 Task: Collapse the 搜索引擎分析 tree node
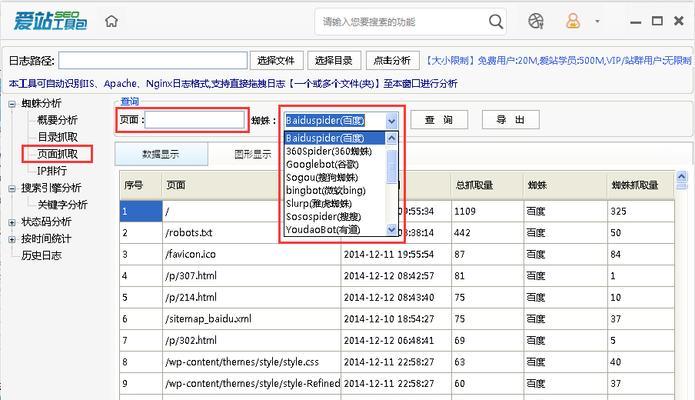tap(12, 188)
